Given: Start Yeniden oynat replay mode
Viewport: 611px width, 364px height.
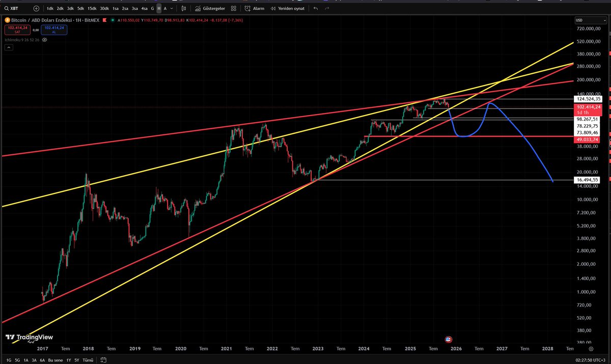Looking at the screenshot, I should pos(288,9).
